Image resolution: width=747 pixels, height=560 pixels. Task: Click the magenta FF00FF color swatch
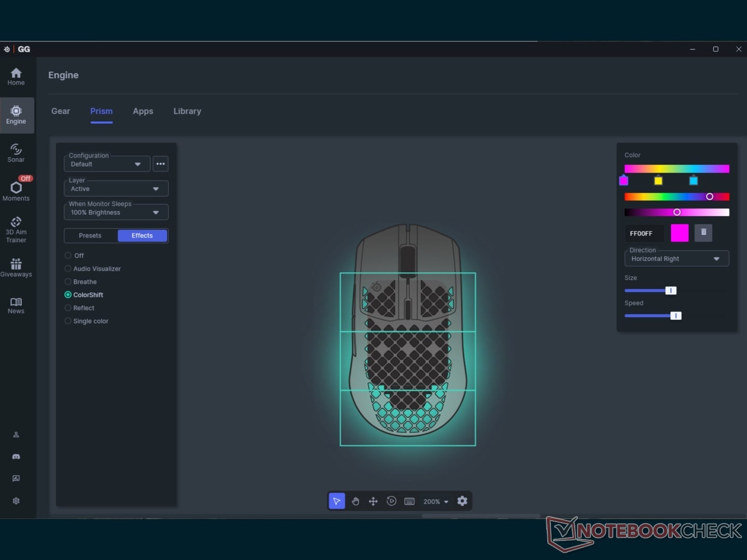click(x=680, y=233)
